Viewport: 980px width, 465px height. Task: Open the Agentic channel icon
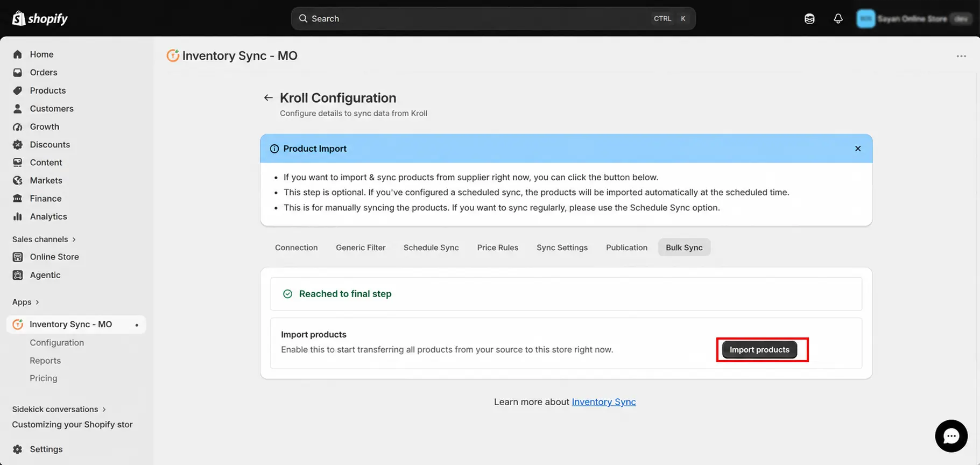(x=18, y=275)
